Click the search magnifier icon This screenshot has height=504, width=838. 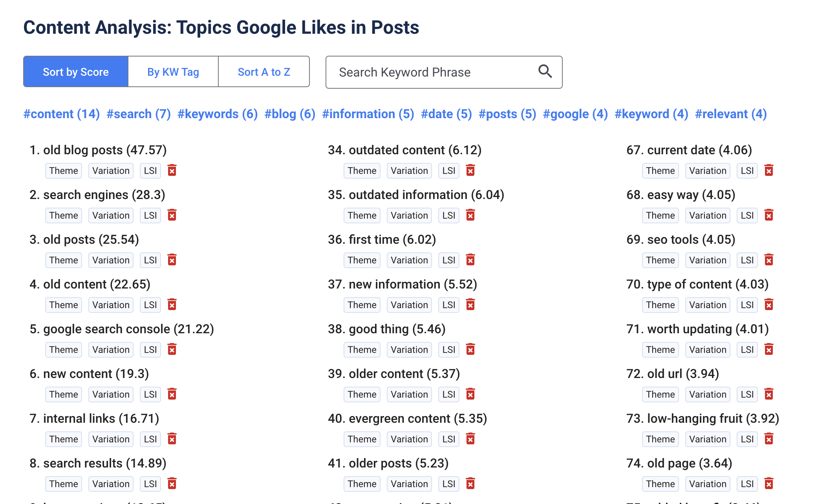(545, 71)
